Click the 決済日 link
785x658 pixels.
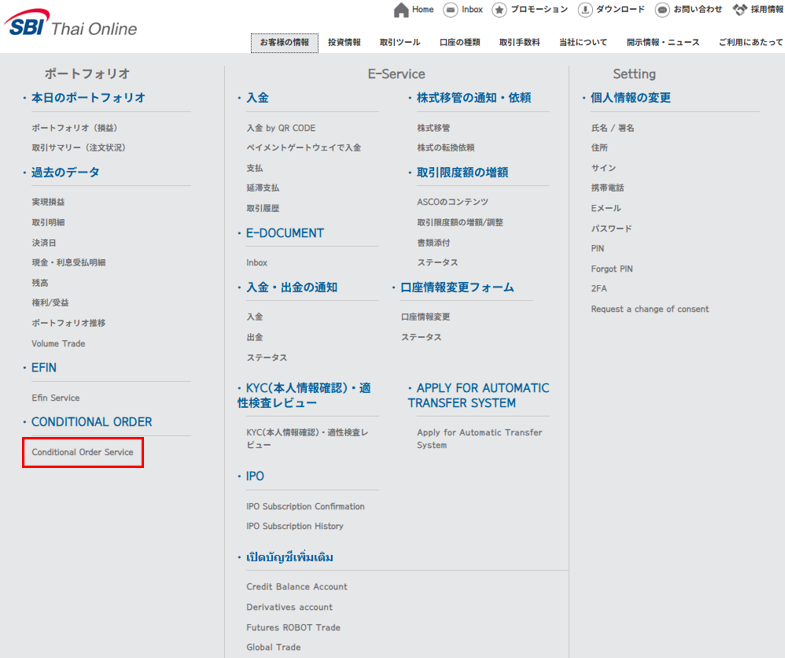tap(44, 243)
